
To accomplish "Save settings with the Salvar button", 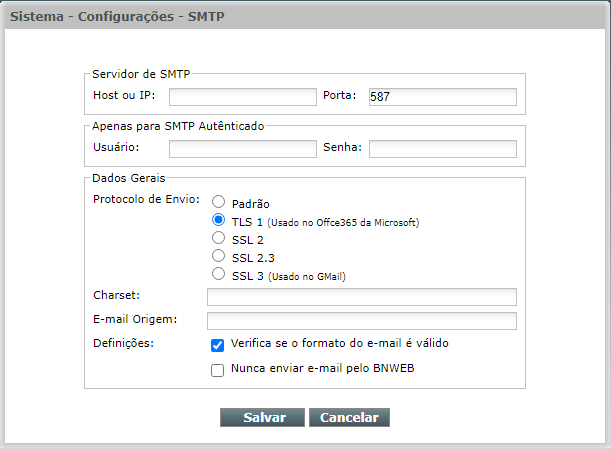I will coord(262,417).
